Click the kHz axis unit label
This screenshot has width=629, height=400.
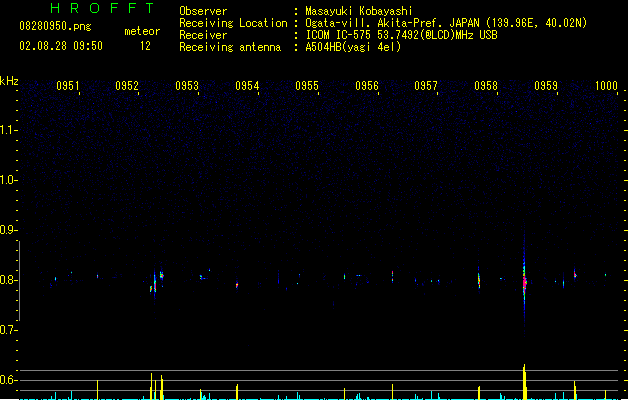click(9, 81)
